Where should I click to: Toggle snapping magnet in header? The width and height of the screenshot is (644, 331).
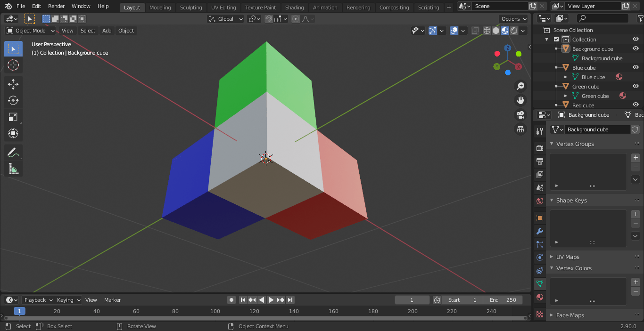coord(269,19)
